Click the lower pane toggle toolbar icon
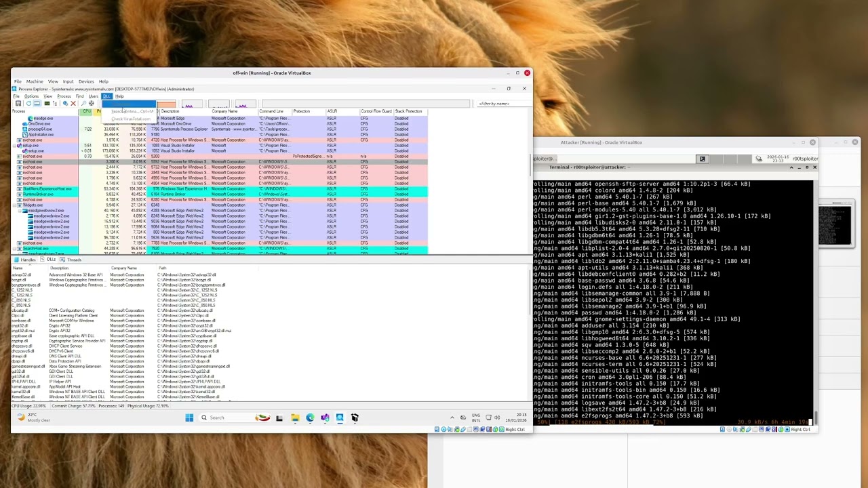Screen dimensions: 868x488 (37, 103)
